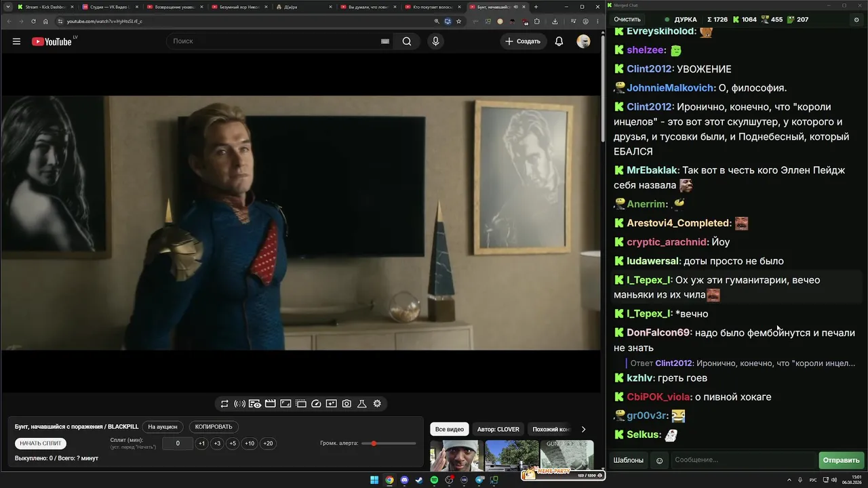Image resolution: width=868 pixels, height=488 pixels.
Task: Go to the YouTube home logo
Action: tap(52, 41)
